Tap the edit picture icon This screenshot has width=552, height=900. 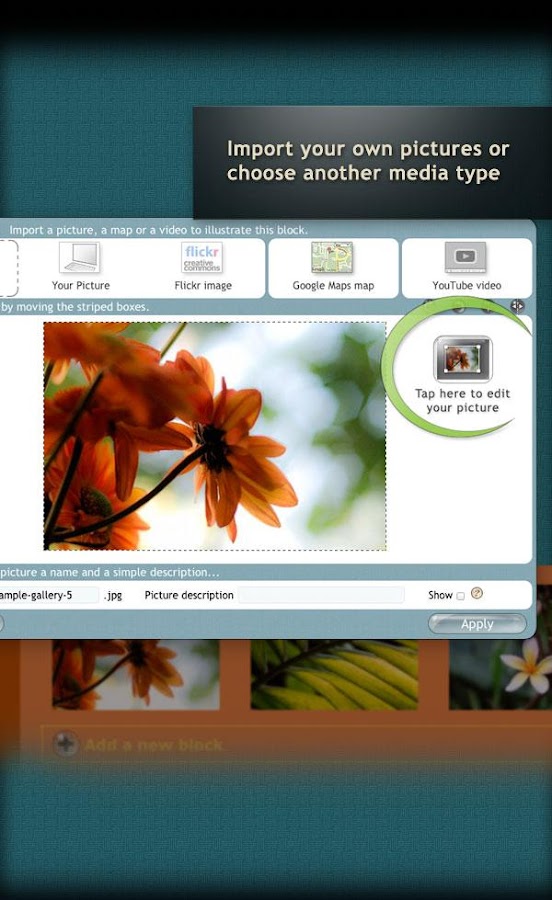462,359
